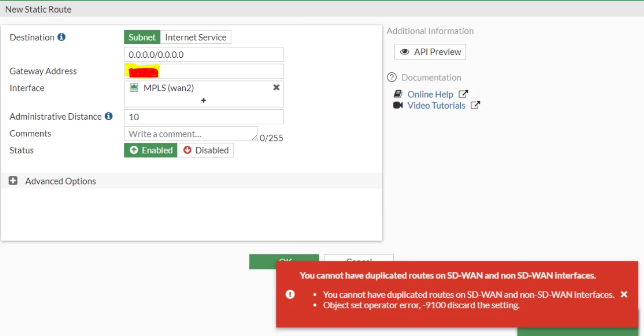Expand Advanced Options section
The height and width of the screenshot is (336, 644).
(13, 181)
